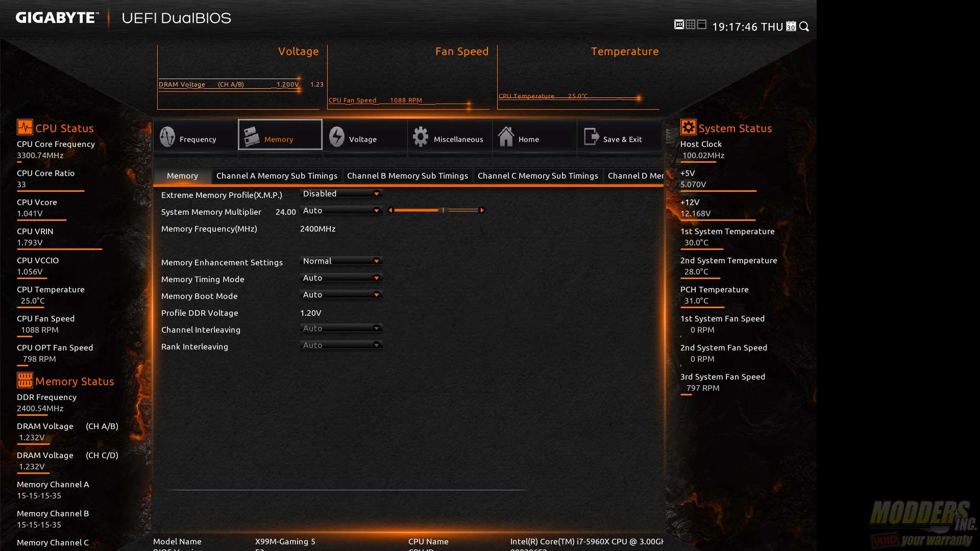This screenshot has width=980, height=551.
Task: Open the Voltage section via lightning icon
Action: pyautogui.click(x=337, y=137)
